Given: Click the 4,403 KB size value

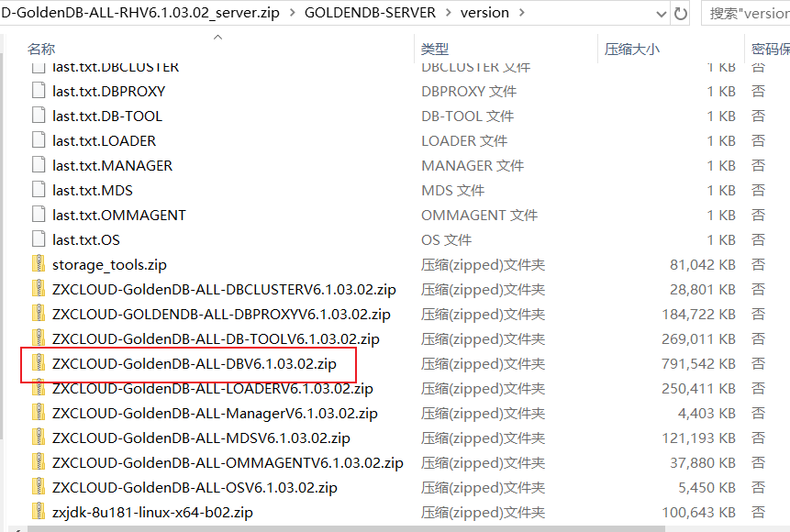Looking at the screenshot, I should click(x=707, y=413).
